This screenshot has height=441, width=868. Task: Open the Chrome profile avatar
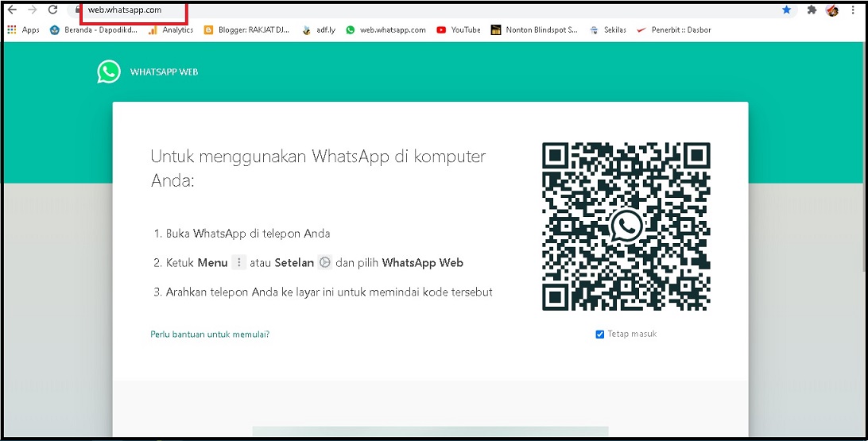point(832,10)
